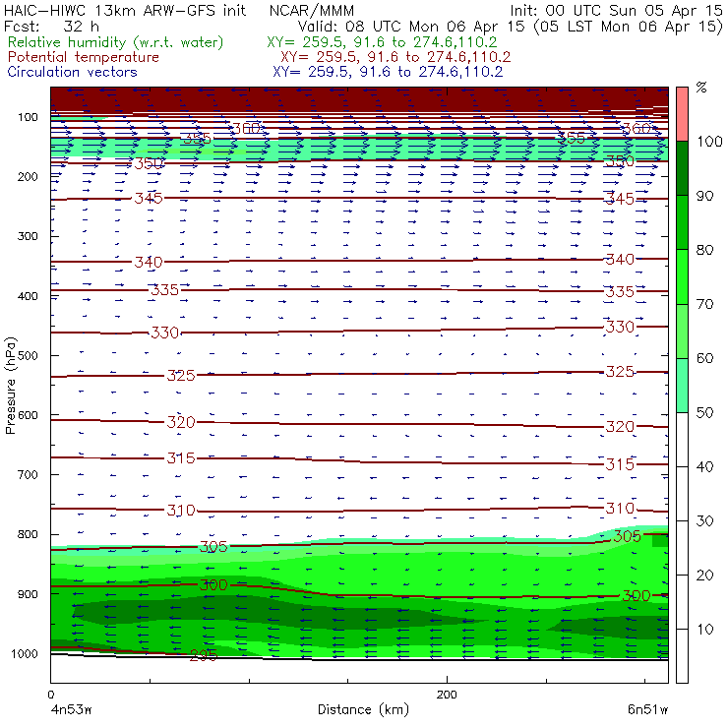The height and width of the screenshot is (728, 728).
Task: Click the left 320 isentrope contour label
Action: click(x=181, y=422)
